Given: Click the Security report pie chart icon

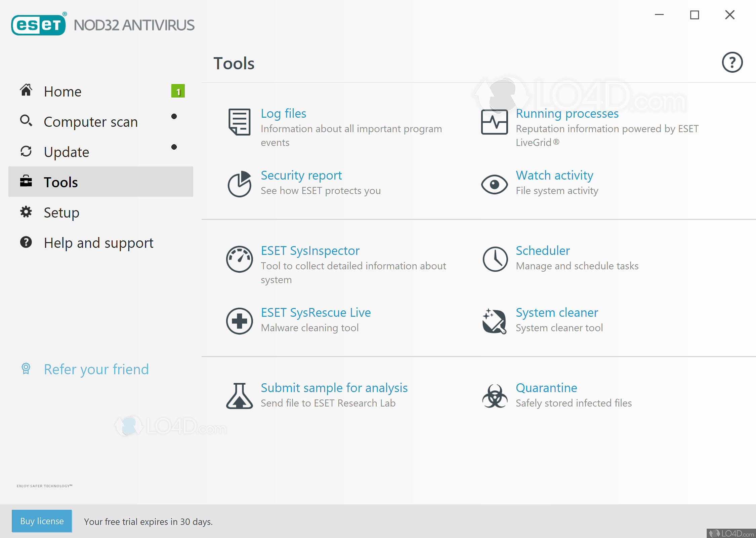Looking at the screenshot, I should tap(239, 184).
